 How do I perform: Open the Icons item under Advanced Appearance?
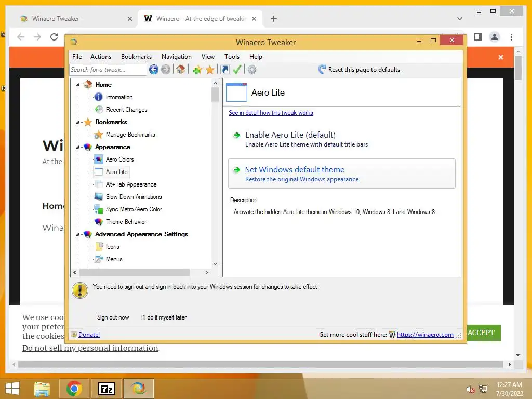[x=112, y=247]
